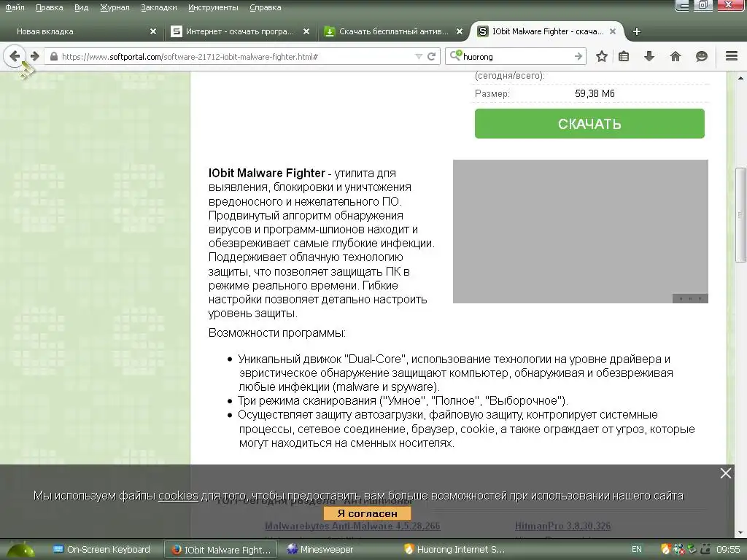Click the taskbar clock showing 09:55

click(728, 550)
